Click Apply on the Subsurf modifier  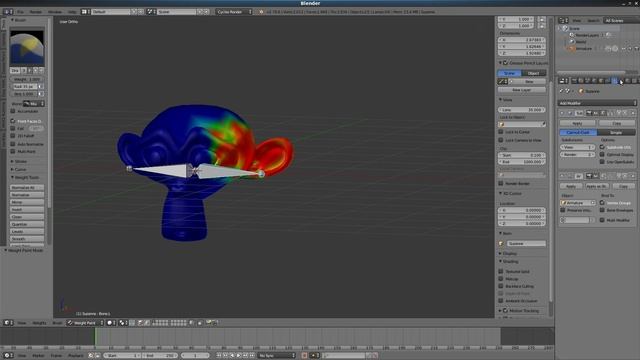click(577, 123)
